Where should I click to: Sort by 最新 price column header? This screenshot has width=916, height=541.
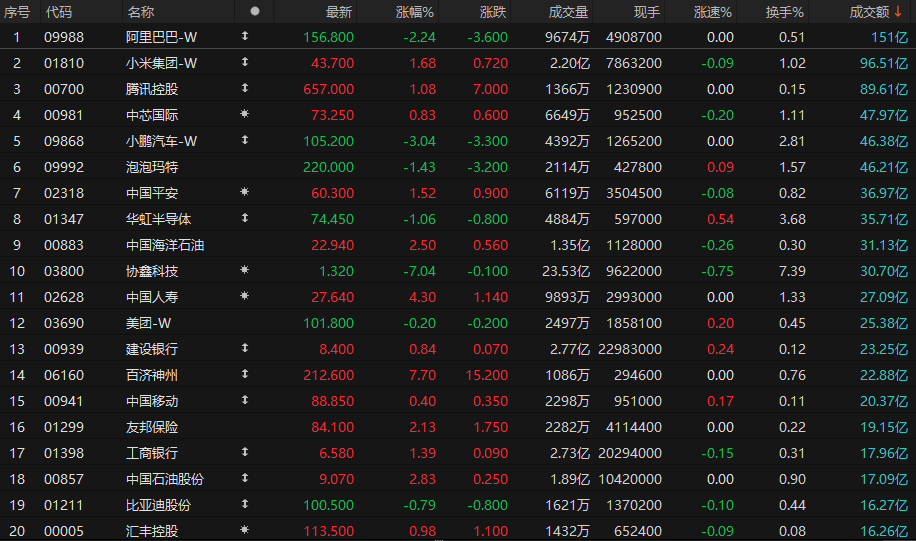(x=339, y=12)
